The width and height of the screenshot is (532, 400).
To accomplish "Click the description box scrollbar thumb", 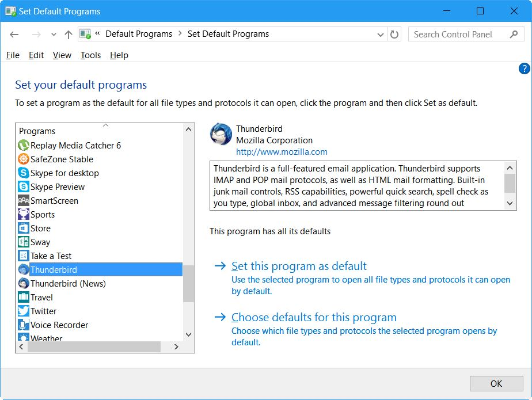I will tap(510, 183).
